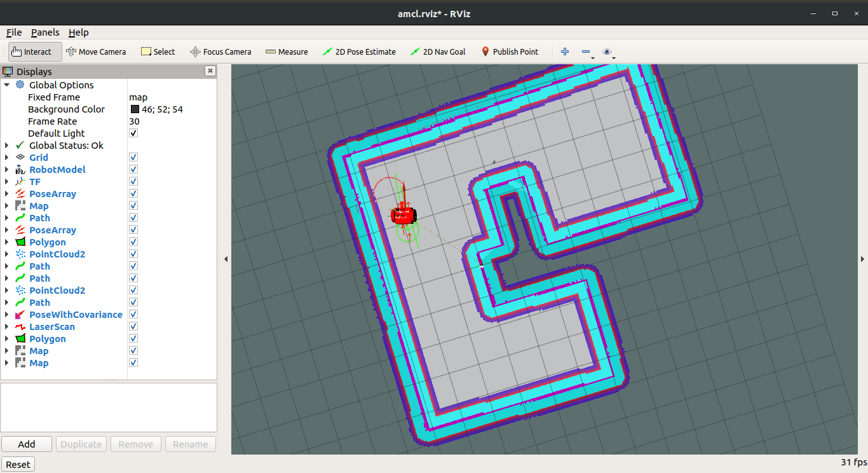Expand right panel with side arrow

pos(862,259)
